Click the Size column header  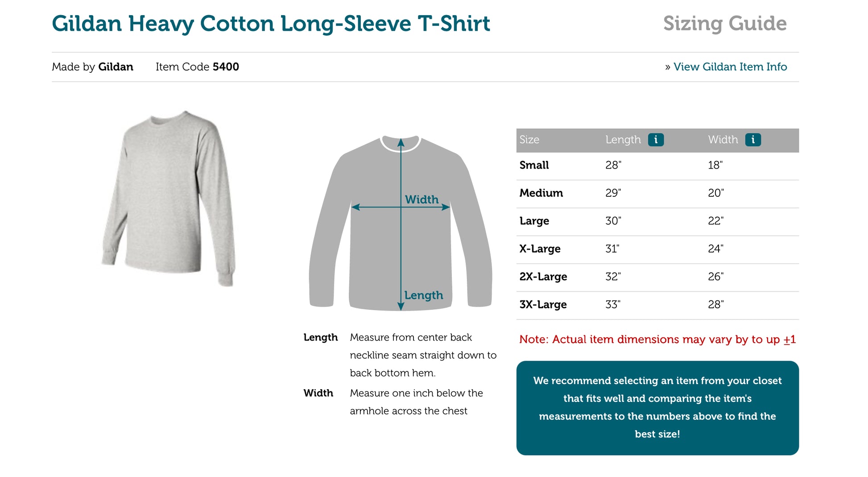(529, 140)
